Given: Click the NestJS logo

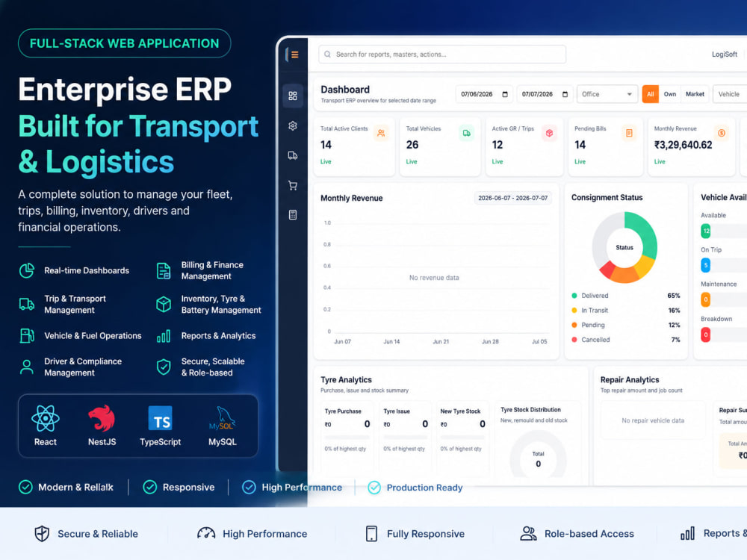Looking at the screenshot, I should pyautogui.click(x=102, y=419).
